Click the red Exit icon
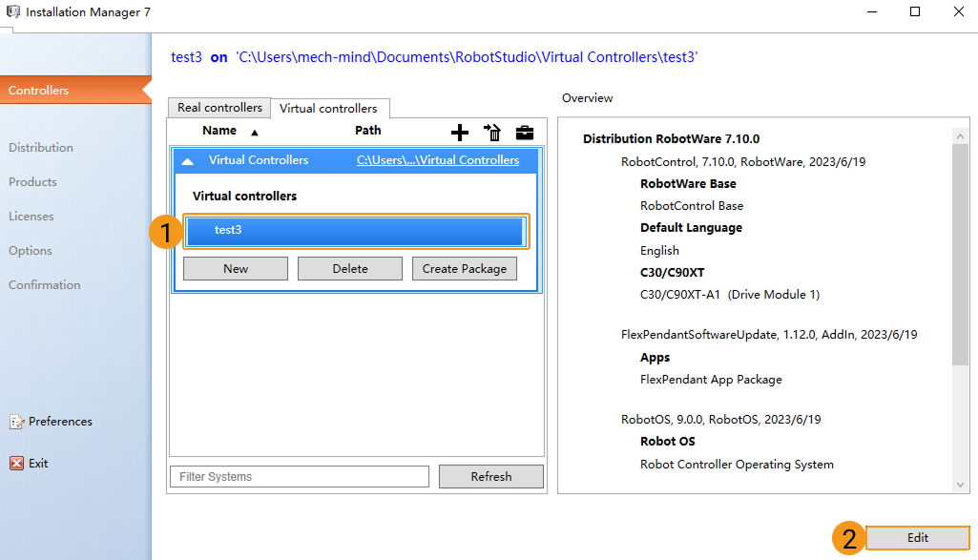 [x=16, y=464]
